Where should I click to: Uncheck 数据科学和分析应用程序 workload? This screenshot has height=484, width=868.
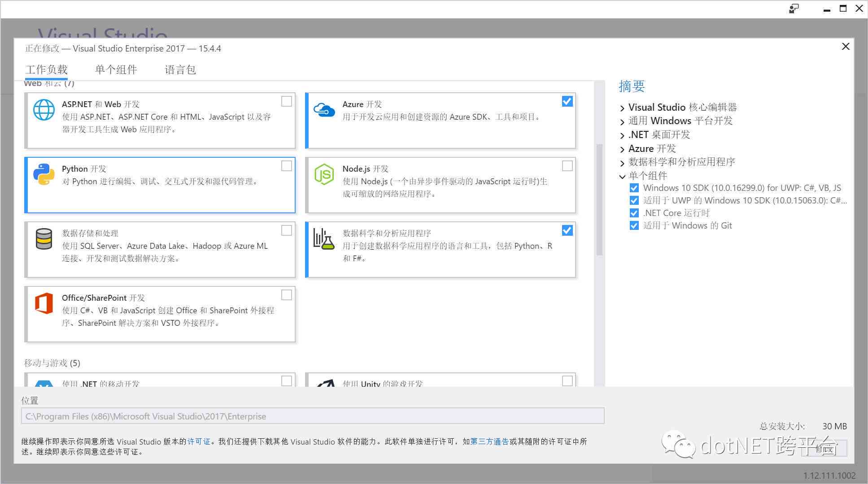[x=567, y=230]
